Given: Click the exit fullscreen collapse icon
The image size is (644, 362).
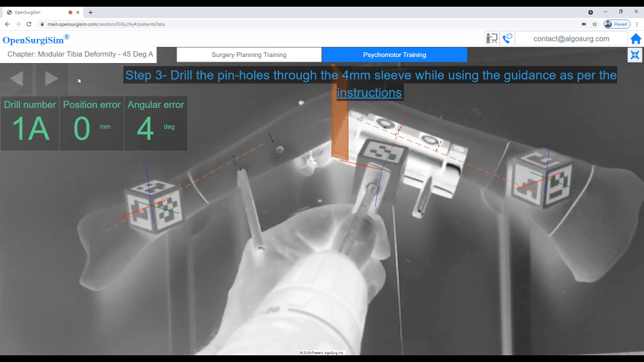Looking at the screenshot, I should pos(635,55).
